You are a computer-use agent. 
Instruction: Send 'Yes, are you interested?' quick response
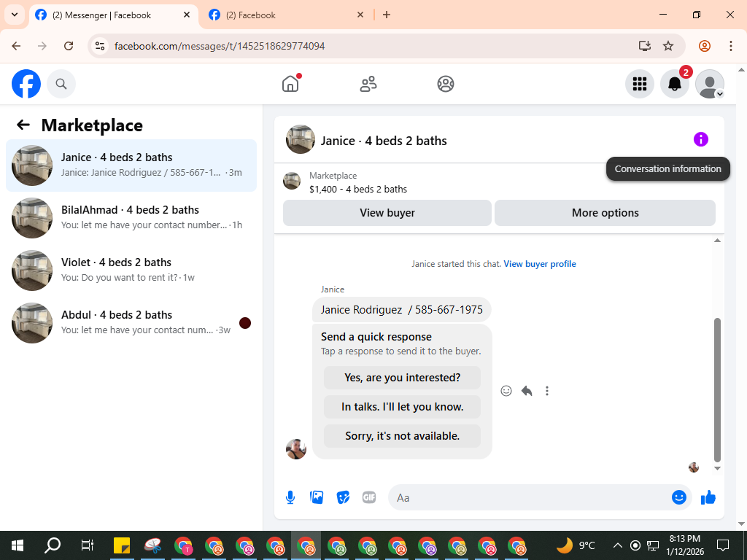(x=402, y=378)
